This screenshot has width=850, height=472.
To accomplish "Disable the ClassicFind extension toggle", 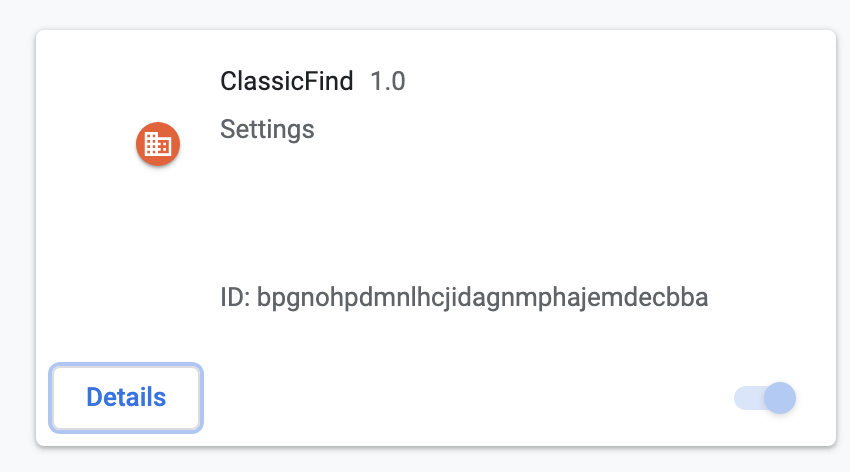I will click(x=765, y=398).
